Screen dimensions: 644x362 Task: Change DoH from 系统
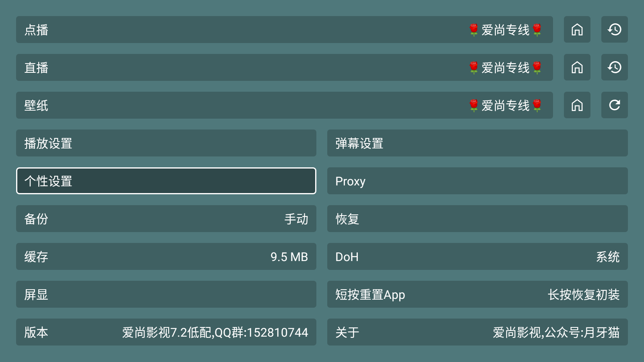pos(477,256)
